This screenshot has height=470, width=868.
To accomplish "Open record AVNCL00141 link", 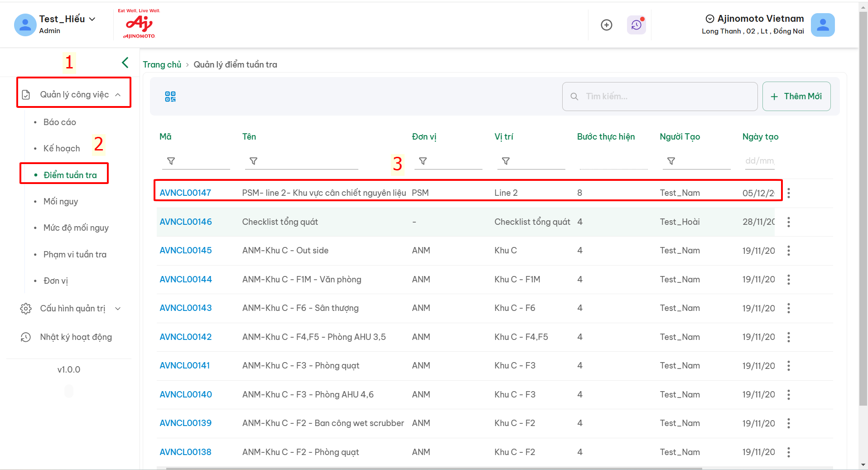I will coord(185,366).
